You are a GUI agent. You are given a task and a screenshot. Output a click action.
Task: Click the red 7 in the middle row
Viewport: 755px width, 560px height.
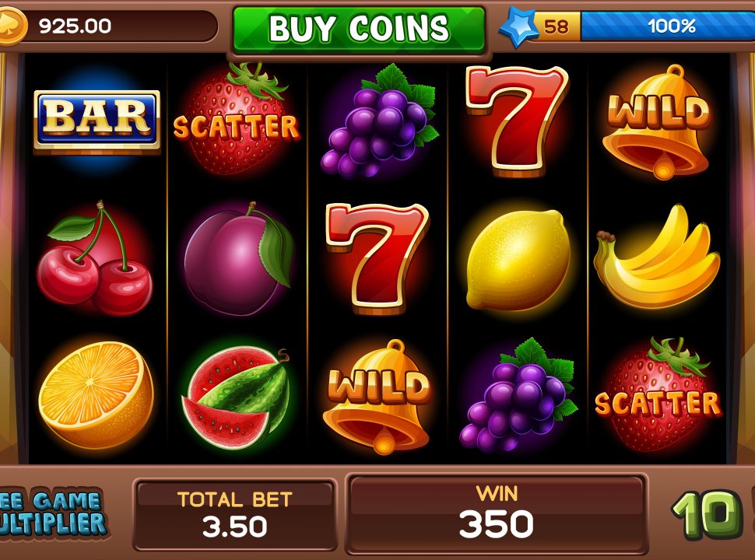377,259
